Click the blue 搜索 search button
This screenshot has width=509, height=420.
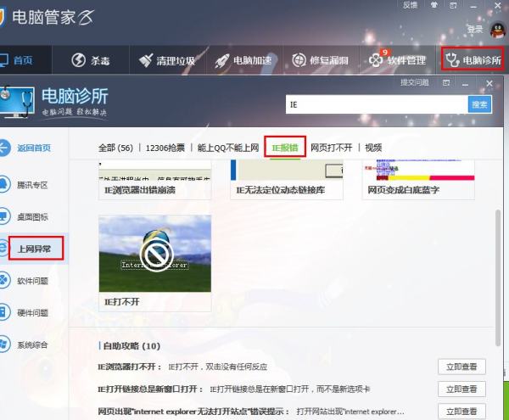coord(480,104)
